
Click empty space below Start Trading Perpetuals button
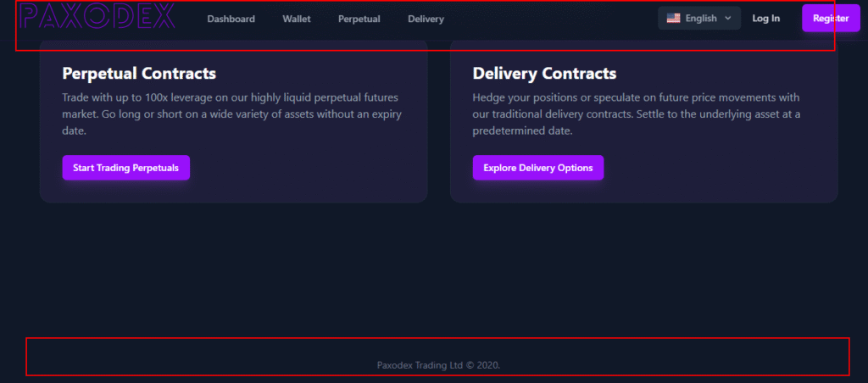(125, 191)
